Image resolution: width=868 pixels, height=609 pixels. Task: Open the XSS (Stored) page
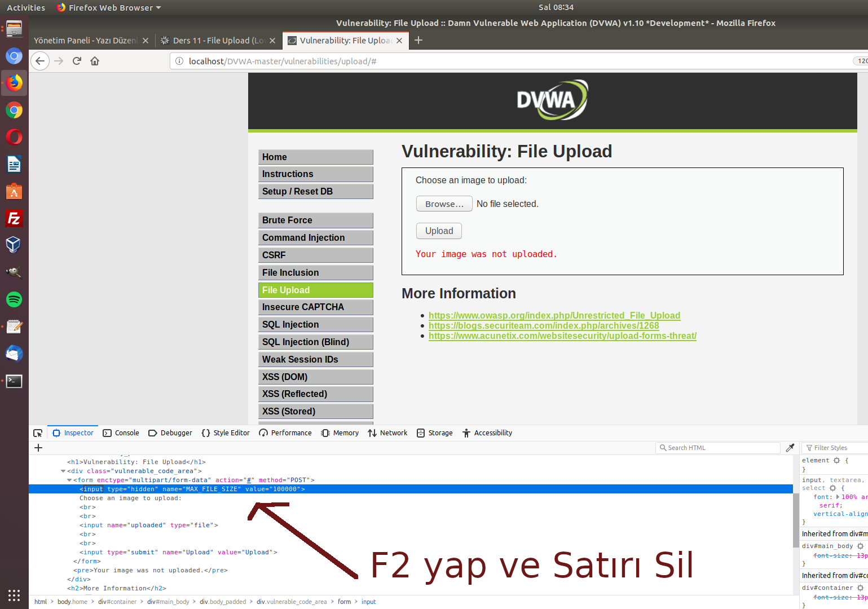316,411
